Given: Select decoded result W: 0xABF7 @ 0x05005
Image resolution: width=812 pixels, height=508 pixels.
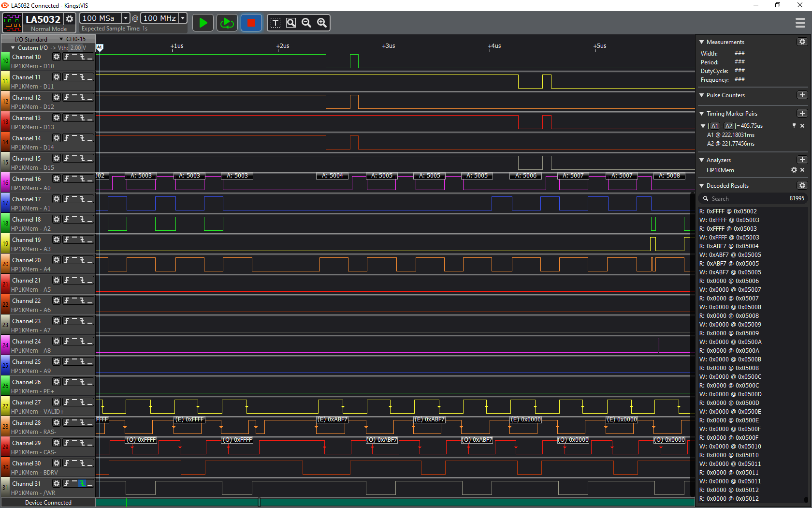Looking at the screenshot, I should [730, 255].
